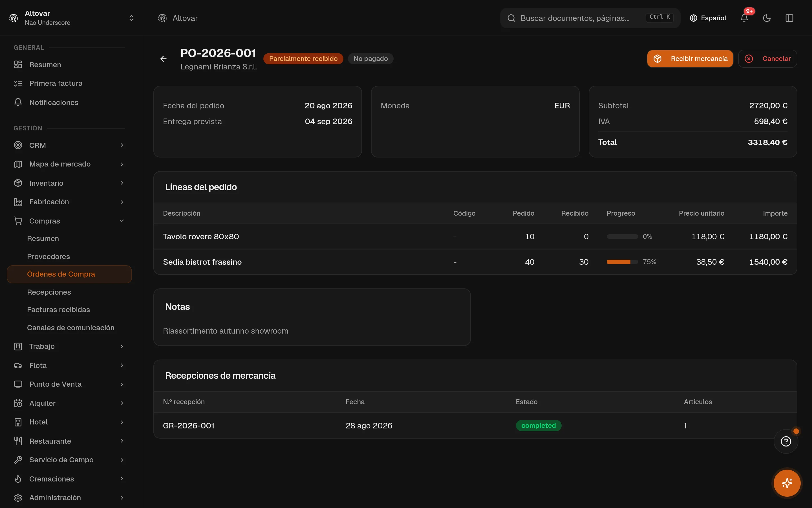The image size is (812, 508).
Task: Open the AI assistant sparkle button
Action: pyautogui.click(x=787, y=483)
